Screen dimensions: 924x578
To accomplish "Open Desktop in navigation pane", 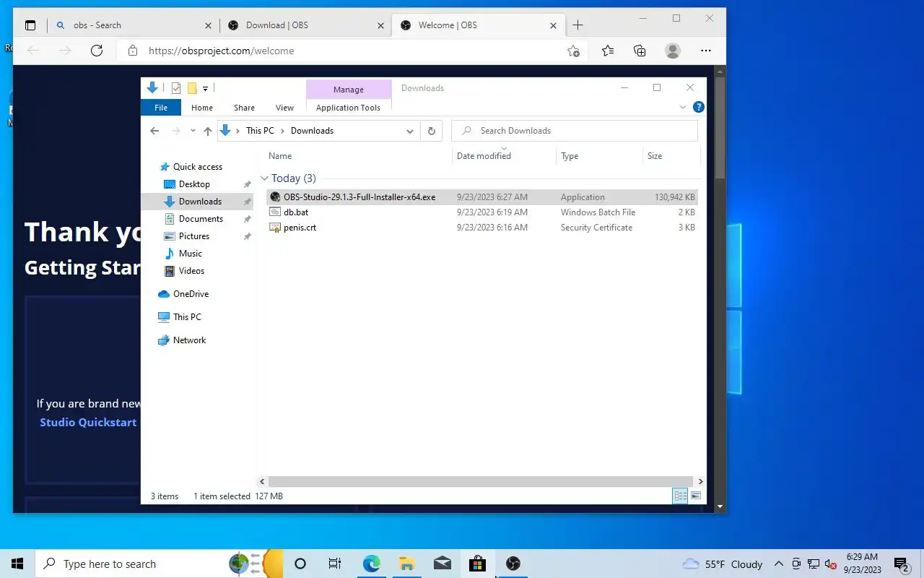I will (x=194, y=184).
